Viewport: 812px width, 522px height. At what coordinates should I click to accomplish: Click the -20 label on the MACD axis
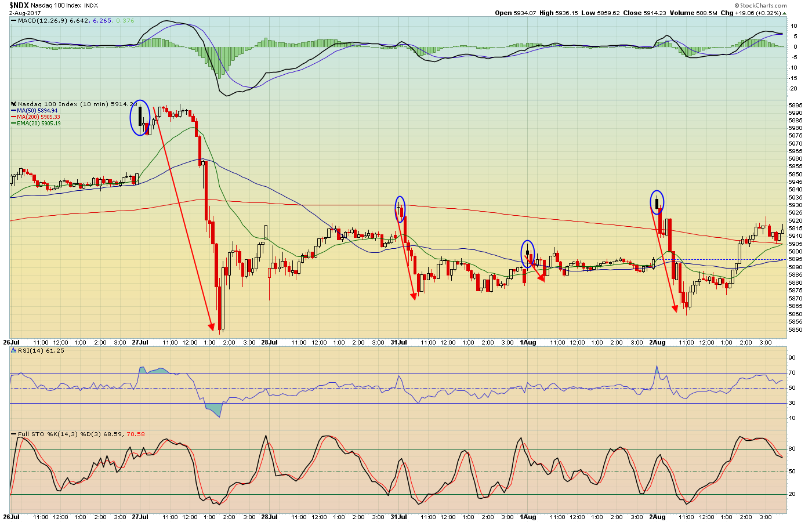click(x=793, y=89)
